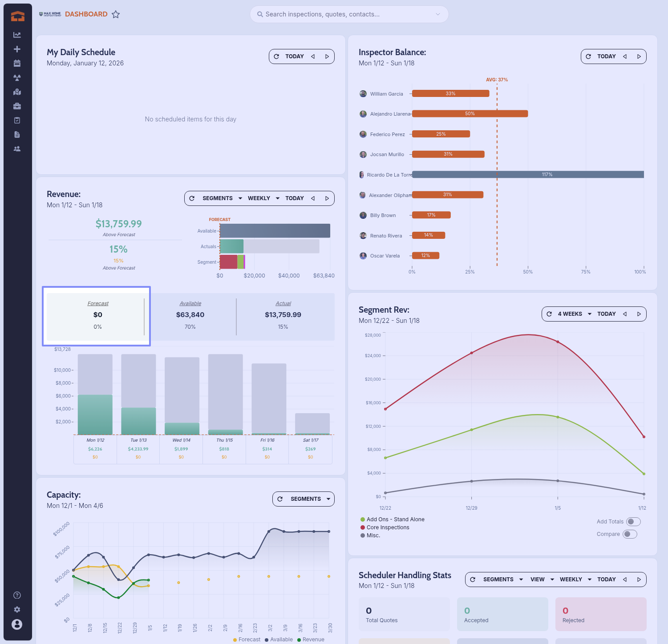Open the map icon in sidebar
Image resolution: width=668 pixels, height=644 pixels.
point(17,92)
